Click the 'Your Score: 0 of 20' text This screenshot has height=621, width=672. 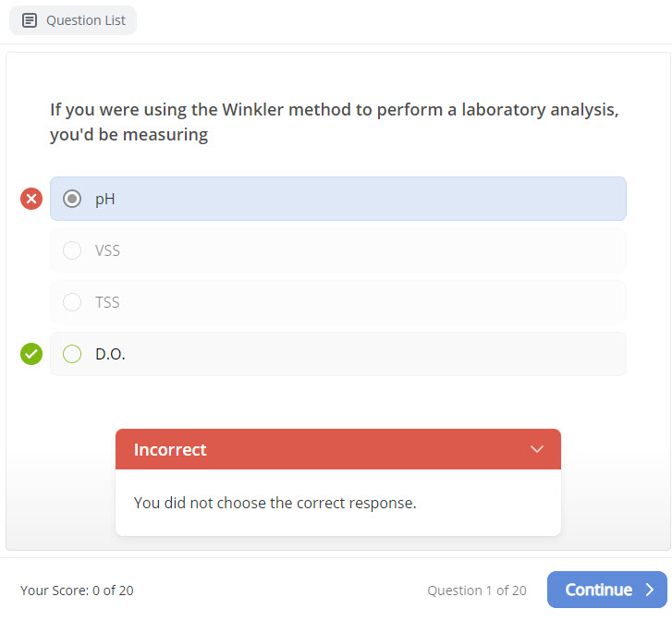(77, 591)
